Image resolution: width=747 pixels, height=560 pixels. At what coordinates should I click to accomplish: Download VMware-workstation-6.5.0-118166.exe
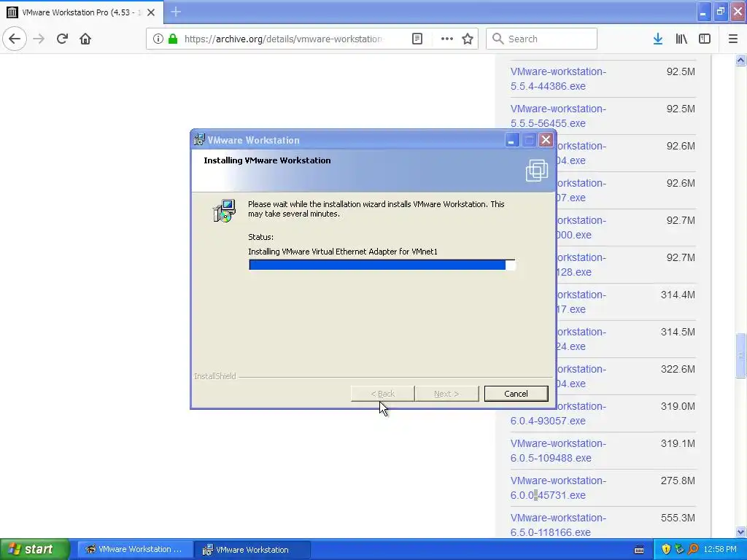point(558,525)
